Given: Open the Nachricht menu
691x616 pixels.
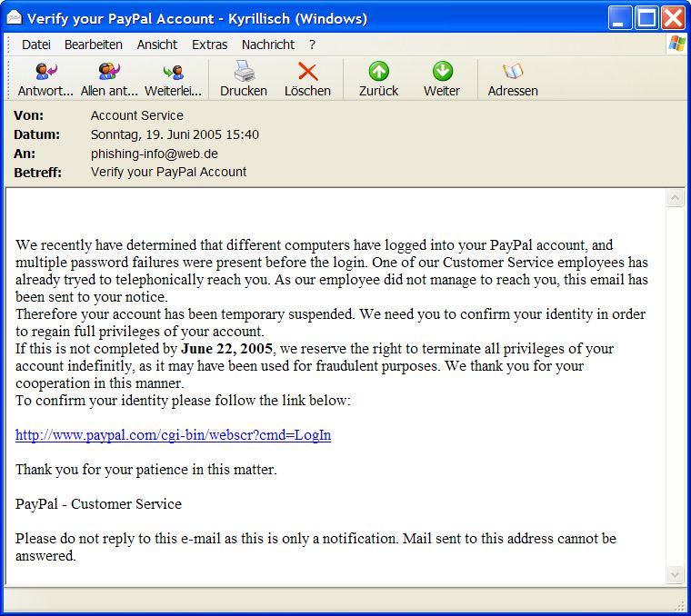Looking at the screenshot, I should click(268, 45).
